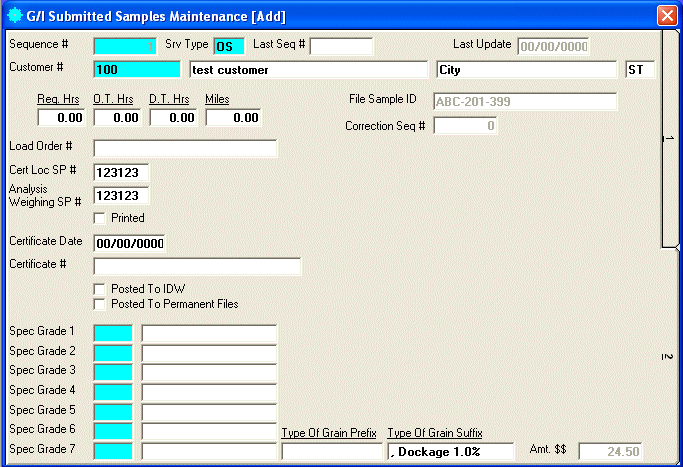Switch to side tab 1

tap(670, 138)
